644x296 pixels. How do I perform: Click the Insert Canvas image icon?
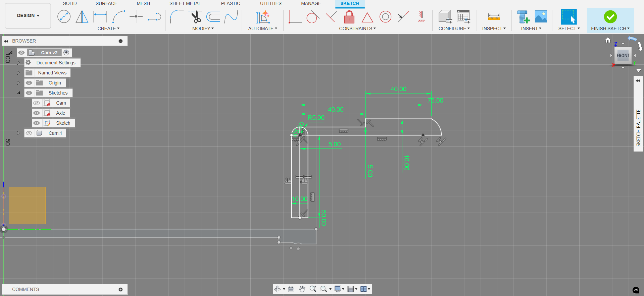tap(541, 16)
